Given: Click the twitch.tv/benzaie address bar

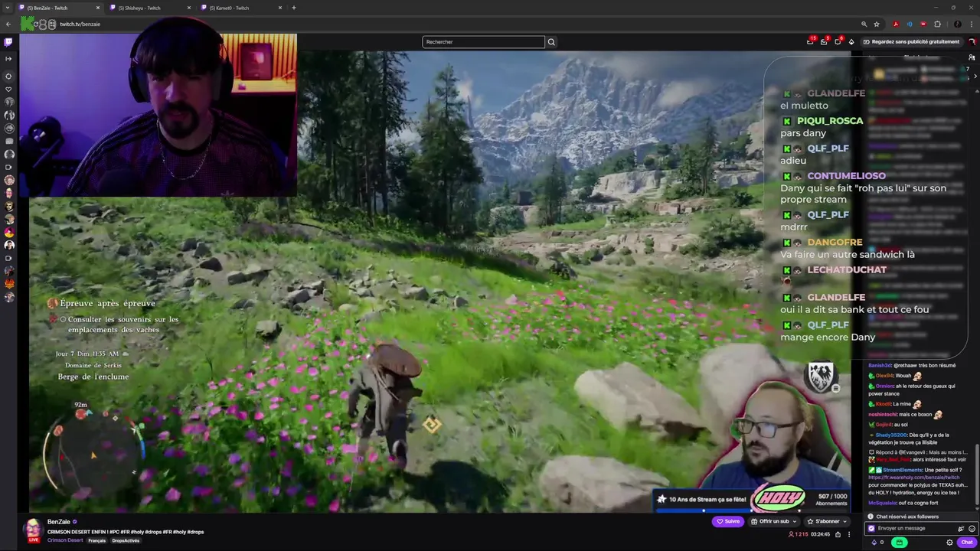Looking at the screenshot, I should tap(80, 24).
